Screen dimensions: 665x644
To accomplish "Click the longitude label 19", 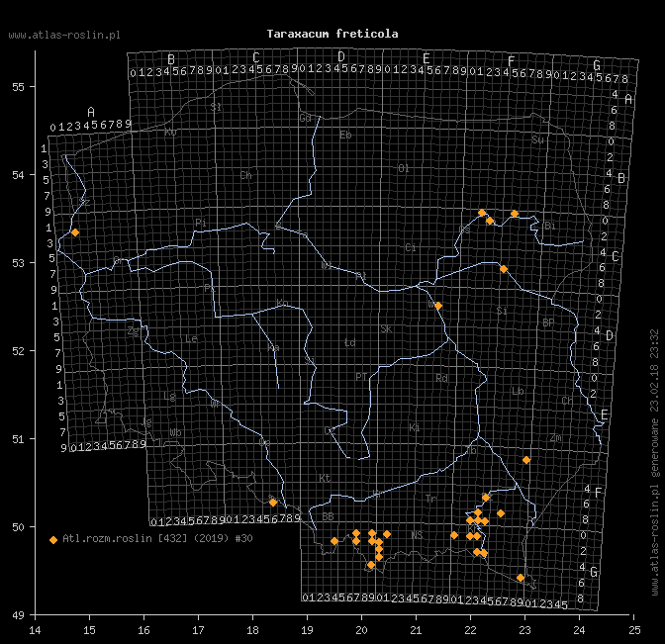I will click(x=307, y=630).
